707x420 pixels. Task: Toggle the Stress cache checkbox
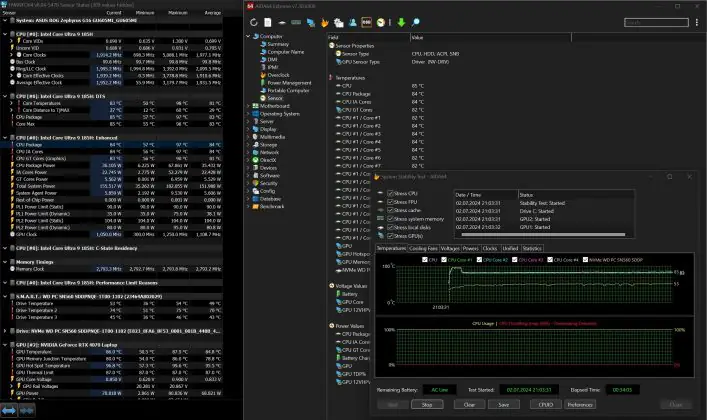(x=390, y=210)
